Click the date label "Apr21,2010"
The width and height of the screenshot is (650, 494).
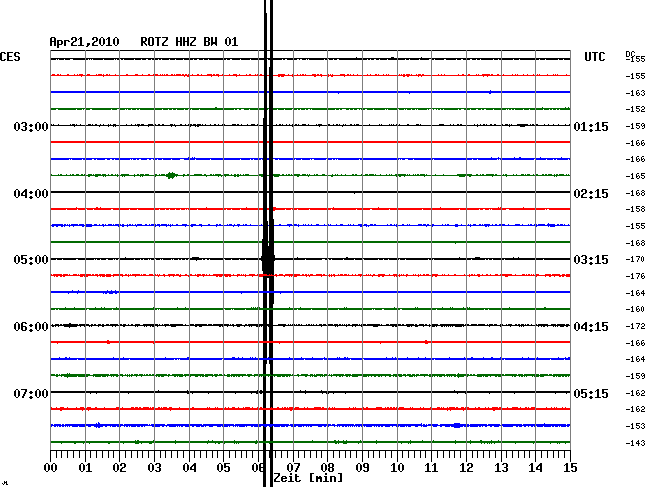[85, 42]
